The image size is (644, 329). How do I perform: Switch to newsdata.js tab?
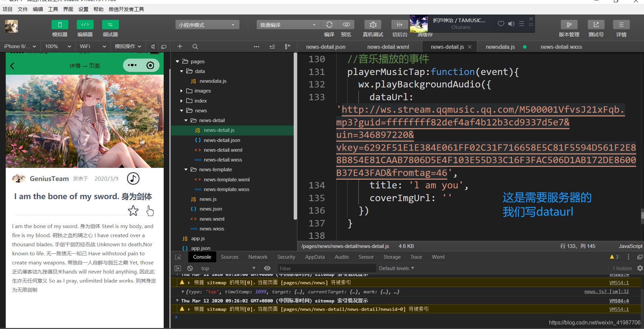[x=500, y=47]
